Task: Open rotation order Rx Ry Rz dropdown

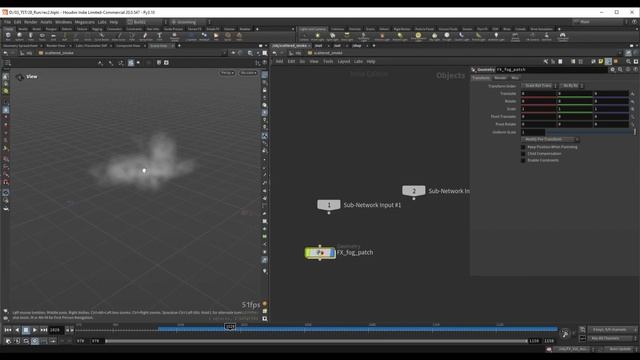Action: (572, 86)
